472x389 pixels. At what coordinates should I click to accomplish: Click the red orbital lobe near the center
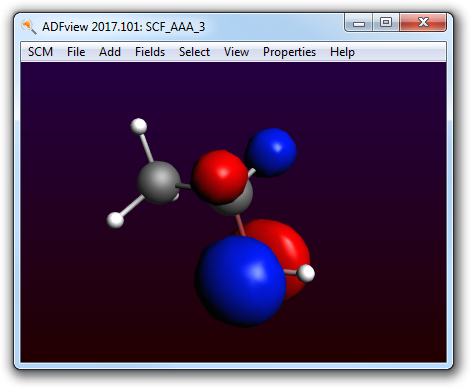(220, 177)
